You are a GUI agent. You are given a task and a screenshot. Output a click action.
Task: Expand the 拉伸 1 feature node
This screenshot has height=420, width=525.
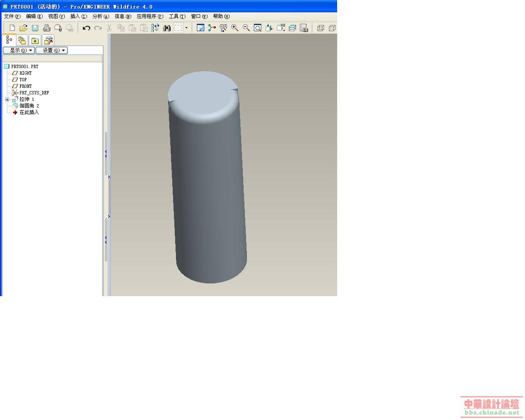[x=7, y=99]
